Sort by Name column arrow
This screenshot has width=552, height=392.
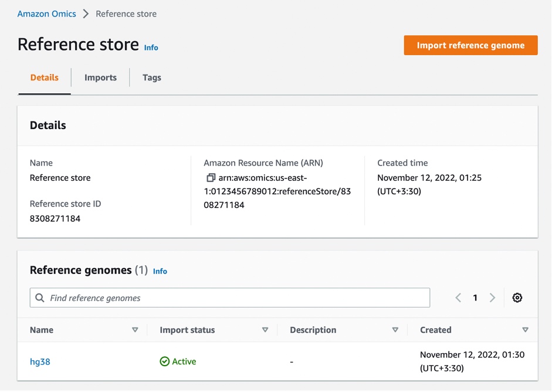[135, 330]
